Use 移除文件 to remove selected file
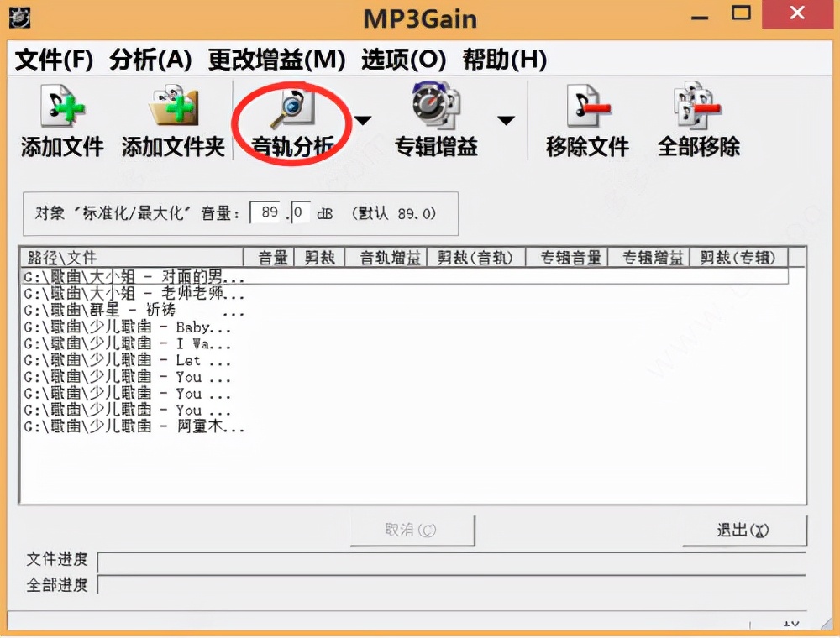 tap(586, 122)
